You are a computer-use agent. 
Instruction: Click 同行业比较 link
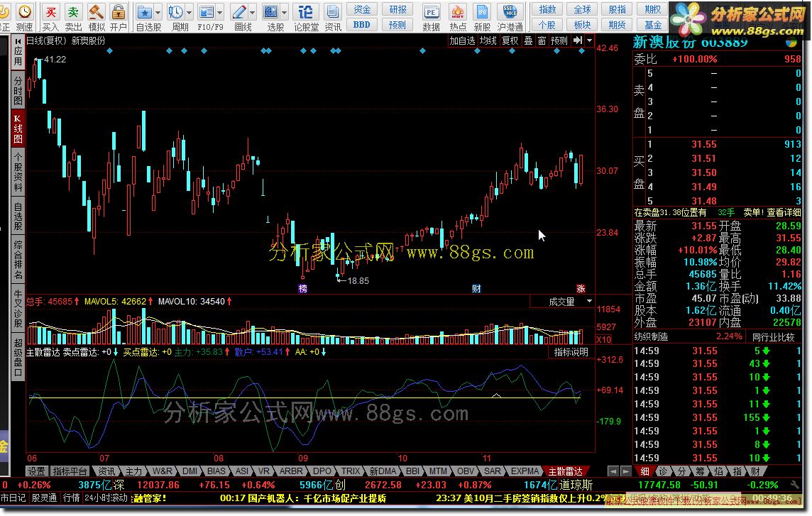(773, 336)
